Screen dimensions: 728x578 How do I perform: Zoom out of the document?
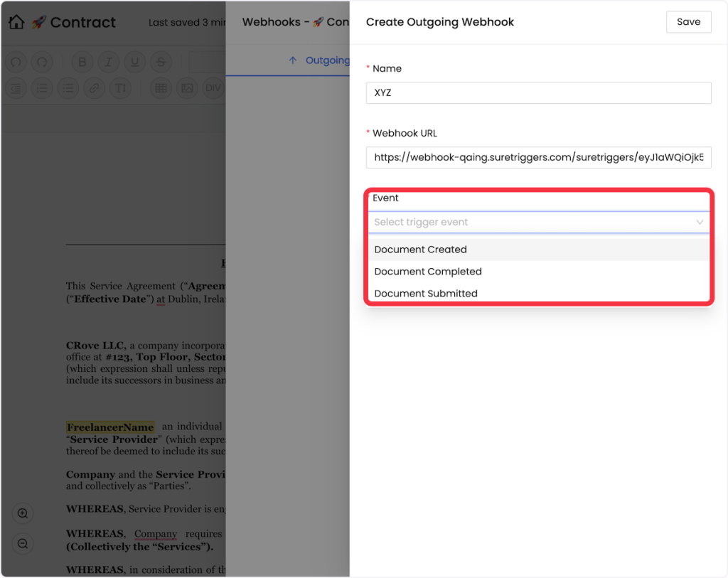coord(23,544)
